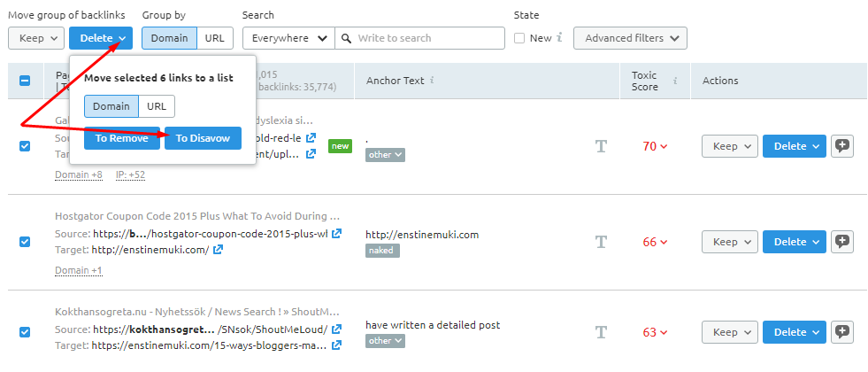This screenshot has height=372, width=868.
Task: Choose Domain option inside the move-links popup
Action: coord(111,106)
